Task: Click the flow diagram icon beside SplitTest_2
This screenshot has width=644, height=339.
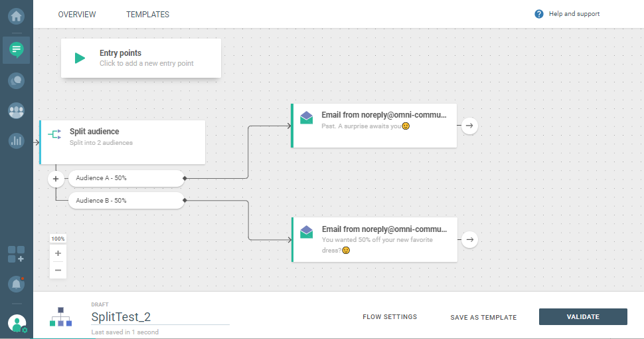Action: tap(60, 317)
